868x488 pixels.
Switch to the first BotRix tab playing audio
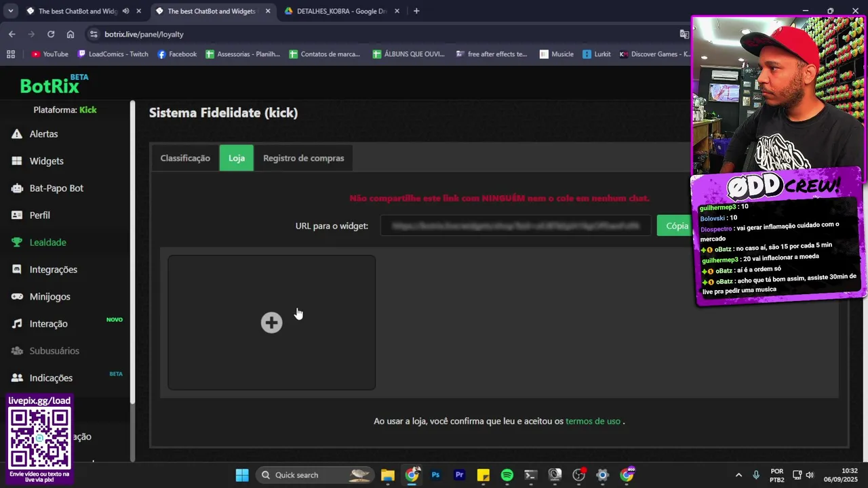[78, 11]
